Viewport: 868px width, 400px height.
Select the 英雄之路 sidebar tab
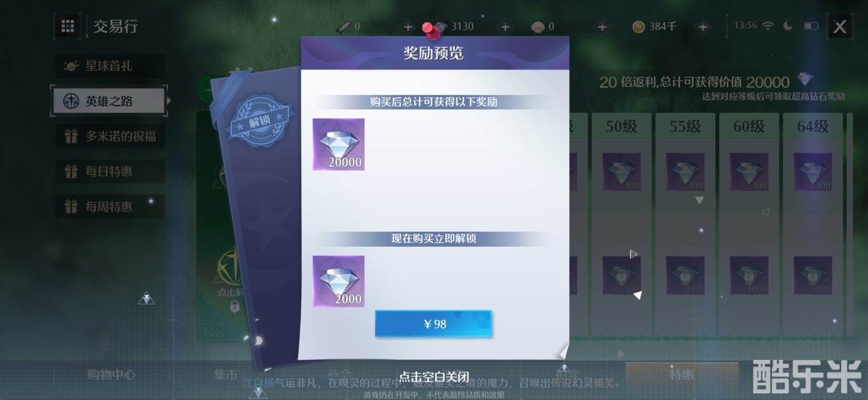(109, 101)
